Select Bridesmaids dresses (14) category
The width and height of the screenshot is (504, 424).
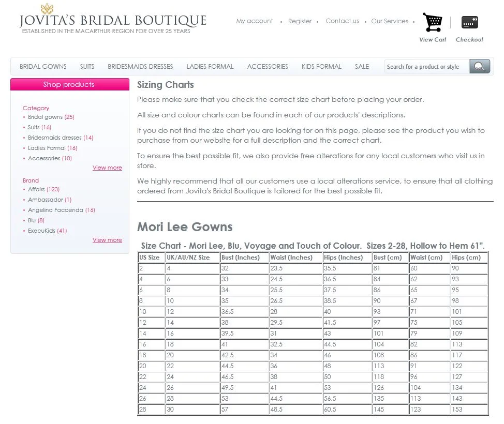coord(61,138)
